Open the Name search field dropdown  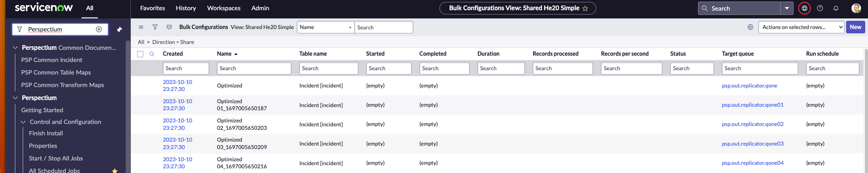(326, 27)
